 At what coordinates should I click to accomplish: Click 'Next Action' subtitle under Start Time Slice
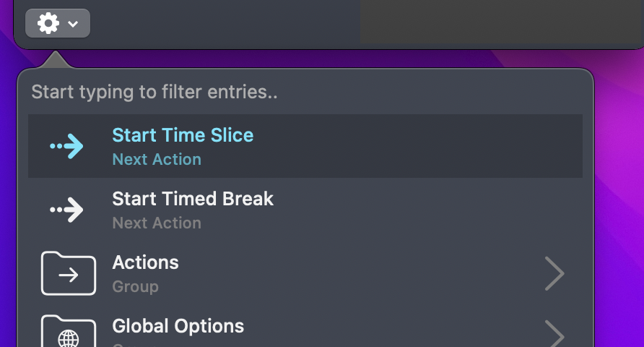tap(157, 160)
